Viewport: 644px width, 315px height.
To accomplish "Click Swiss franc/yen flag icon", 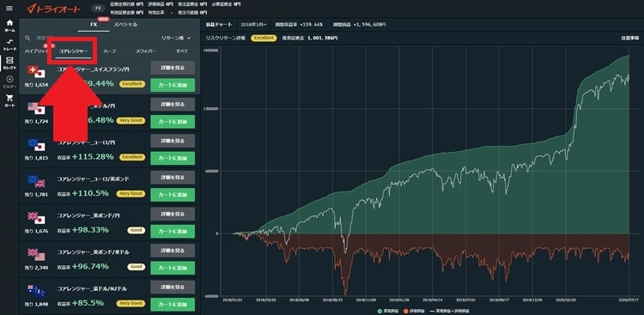I will tap(36, 72).
